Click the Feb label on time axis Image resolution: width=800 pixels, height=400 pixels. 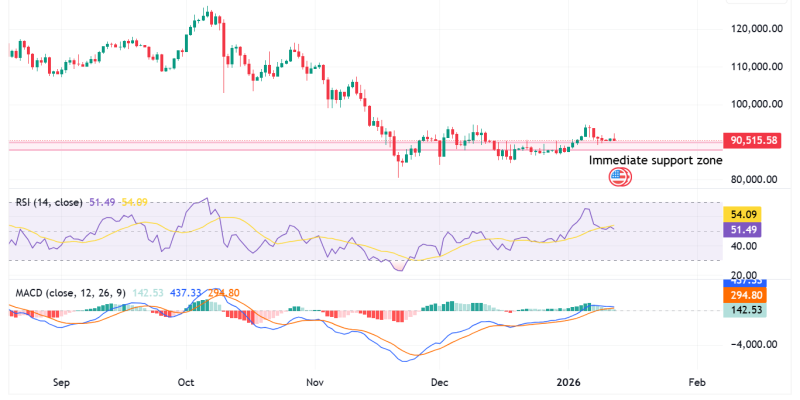[697, 382]
